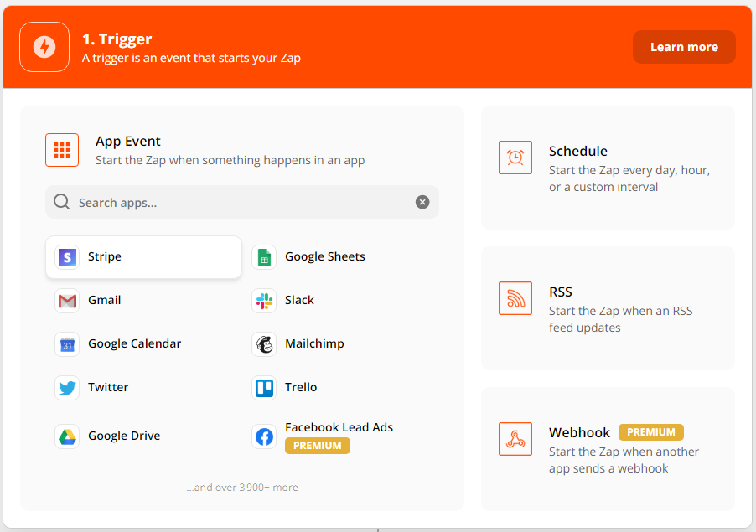
Task: Select the Mailchimp icon
Action: (264, 343)
